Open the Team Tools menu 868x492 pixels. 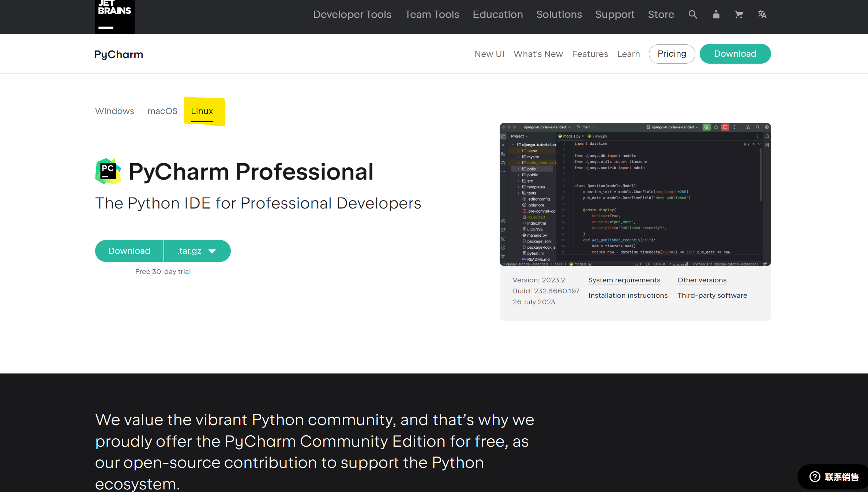[x=432, y=15]
